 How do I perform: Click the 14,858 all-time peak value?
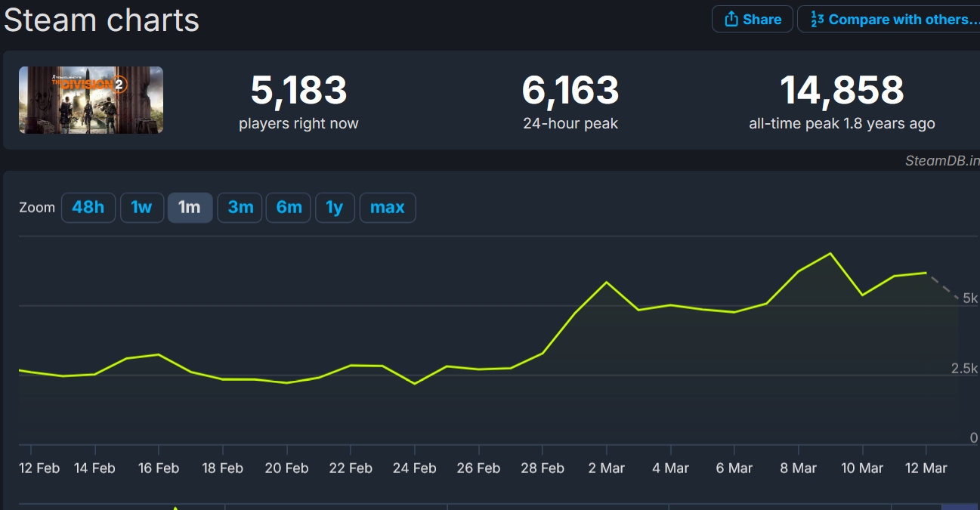[842, 91]
